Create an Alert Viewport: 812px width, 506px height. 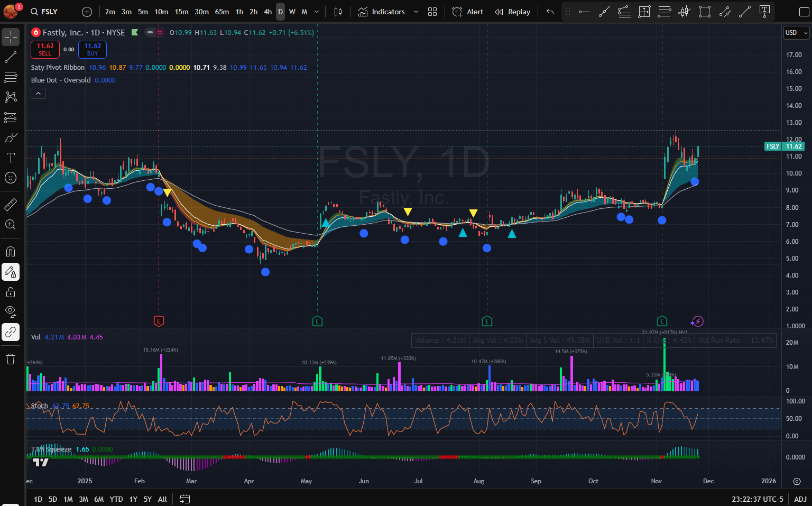click(468, 12)
